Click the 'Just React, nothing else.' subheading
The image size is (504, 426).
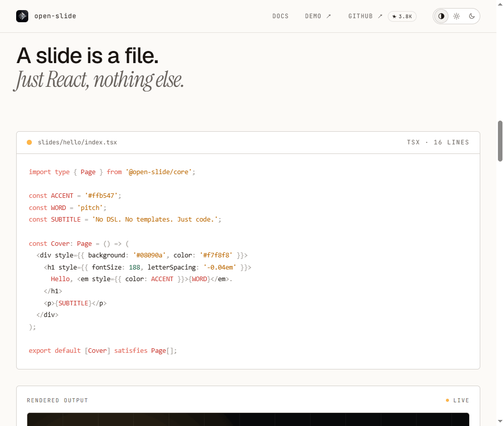coord(98,80)
